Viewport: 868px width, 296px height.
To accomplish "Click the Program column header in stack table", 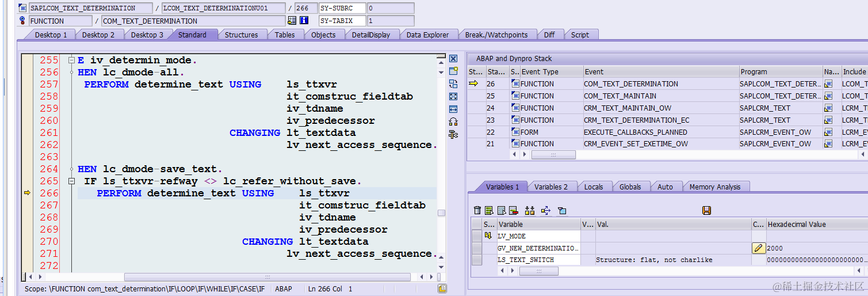I will [781, 71].
